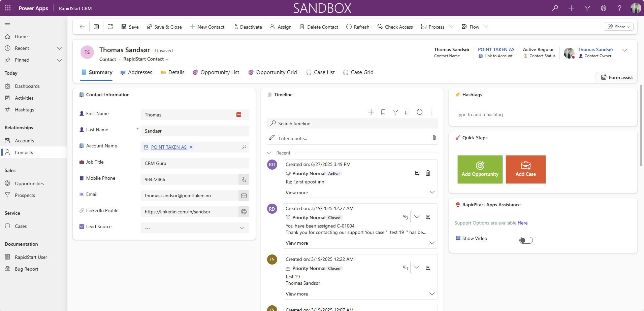
Task: Open RapidStart Contact form selector
Action: click(x=146, y=59)
